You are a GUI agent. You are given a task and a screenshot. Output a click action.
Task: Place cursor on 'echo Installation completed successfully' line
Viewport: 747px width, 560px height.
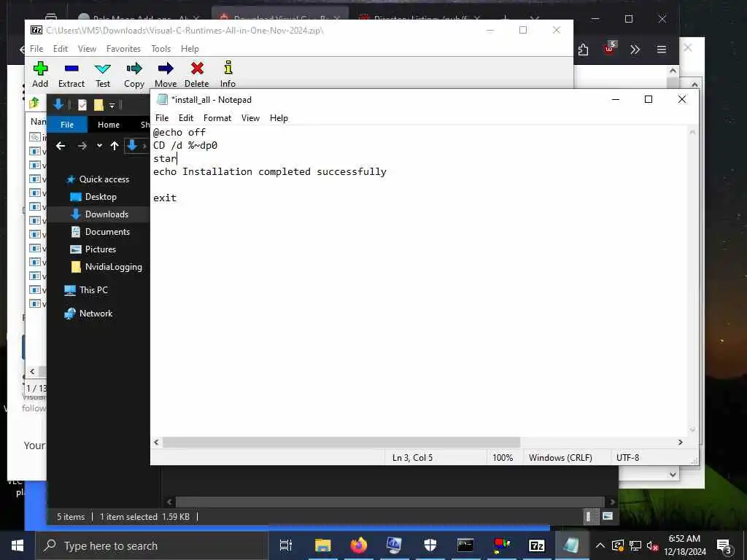[270, 172]
